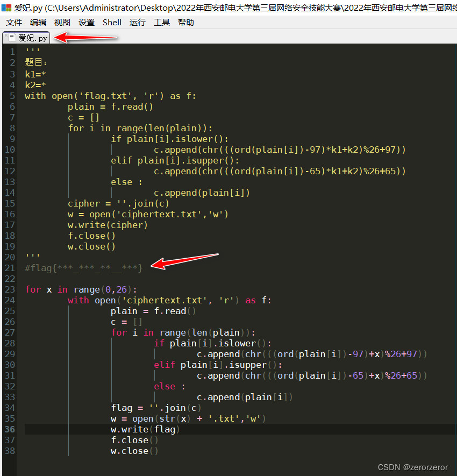
Task: Click the line with open('flag.txt', 'r') as f:
Action: point(110,96)
